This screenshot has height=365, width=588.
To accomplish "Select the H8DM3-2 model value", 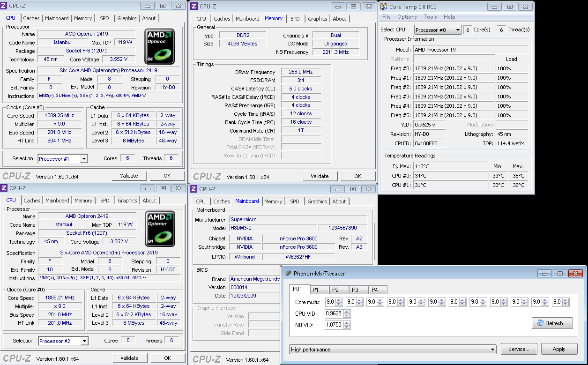I will point(272,228).
